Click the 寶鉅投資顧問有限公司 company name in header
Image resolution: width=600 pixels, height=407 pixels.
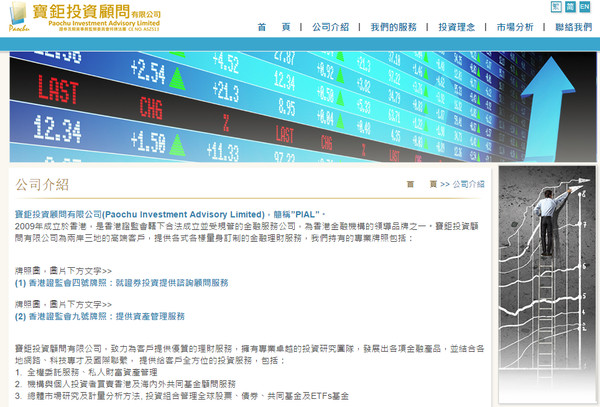96,12
